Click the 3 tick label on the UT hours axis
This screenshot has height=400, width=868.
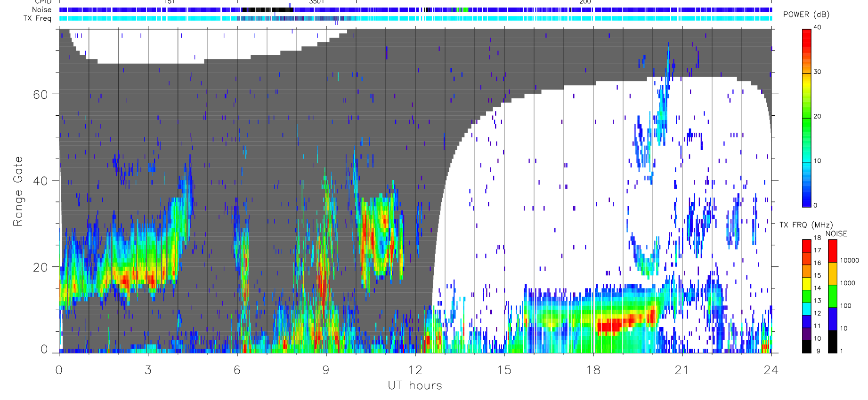pos(148,370)
